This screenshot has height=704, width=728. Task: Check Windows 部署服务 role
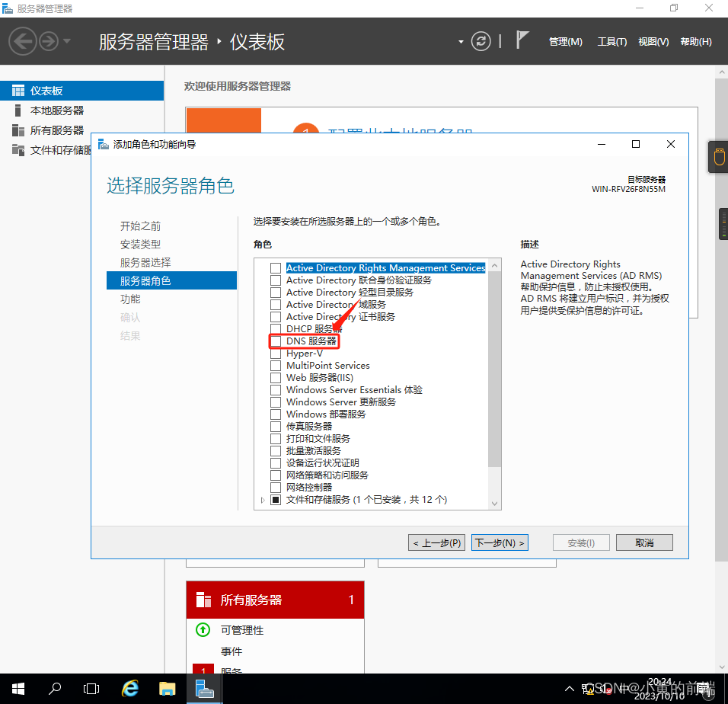276,414
